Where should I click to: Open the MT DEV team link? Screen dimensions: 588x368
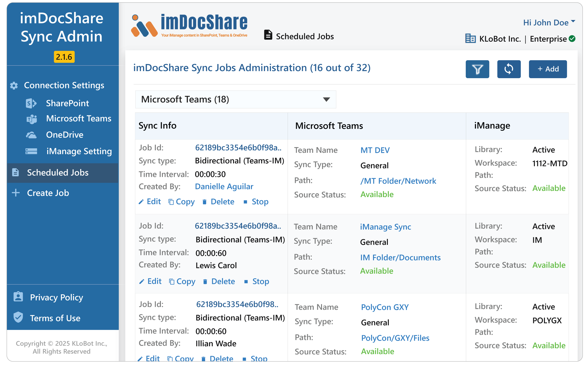click(375, 150)
